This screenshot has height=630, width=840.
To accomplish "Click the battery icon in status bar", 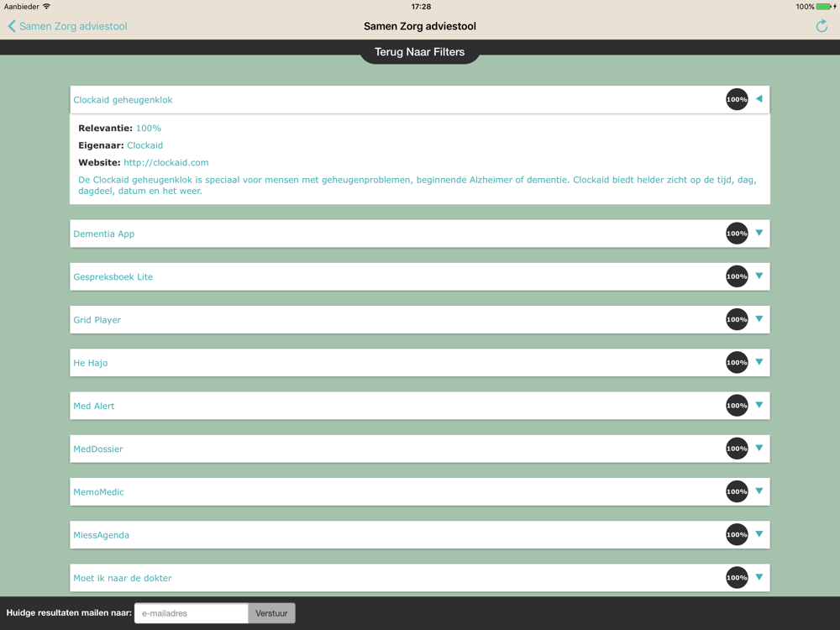I will 826,7.
